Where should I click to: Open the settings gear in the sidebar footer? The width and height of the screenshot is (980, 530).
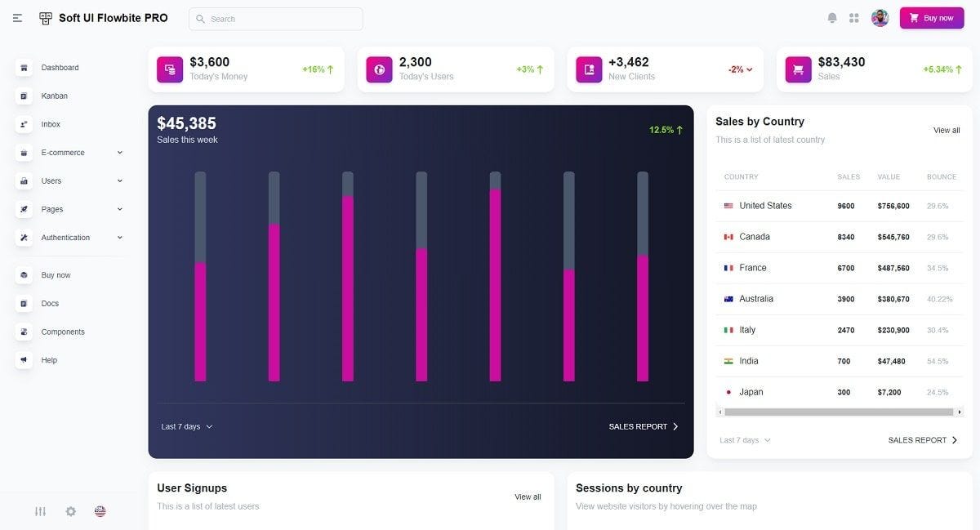[x=71, y=511]
